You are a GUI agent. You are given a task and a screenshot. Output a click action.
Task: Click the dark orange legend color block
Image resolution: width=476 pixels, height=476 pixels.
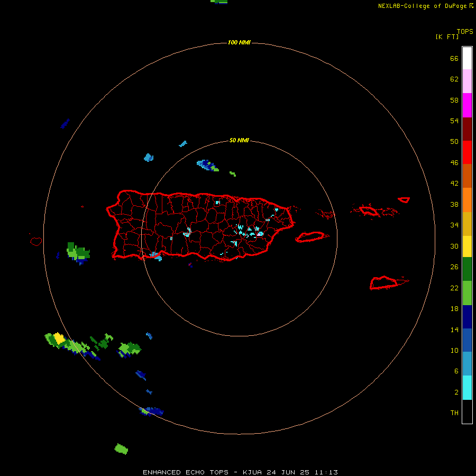[x=467, y=176]
